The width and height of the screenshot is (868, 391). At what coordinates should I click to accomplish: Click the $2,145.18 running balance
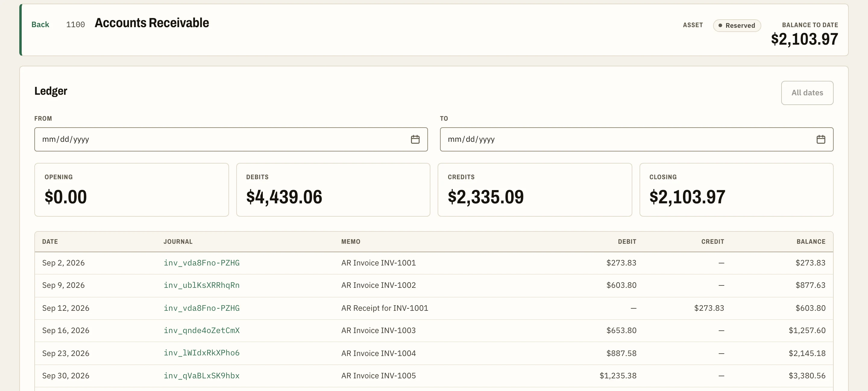[807, 353]
